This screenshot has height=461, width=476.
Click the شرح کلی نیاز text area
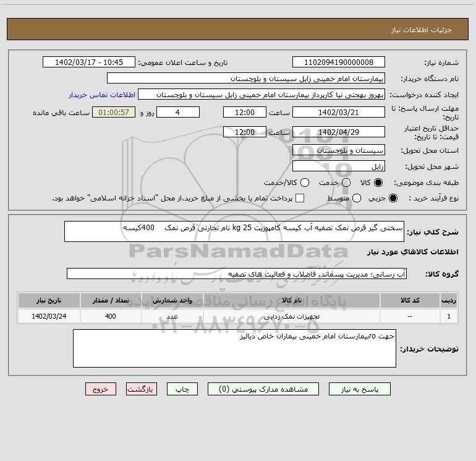pos(234,231)
